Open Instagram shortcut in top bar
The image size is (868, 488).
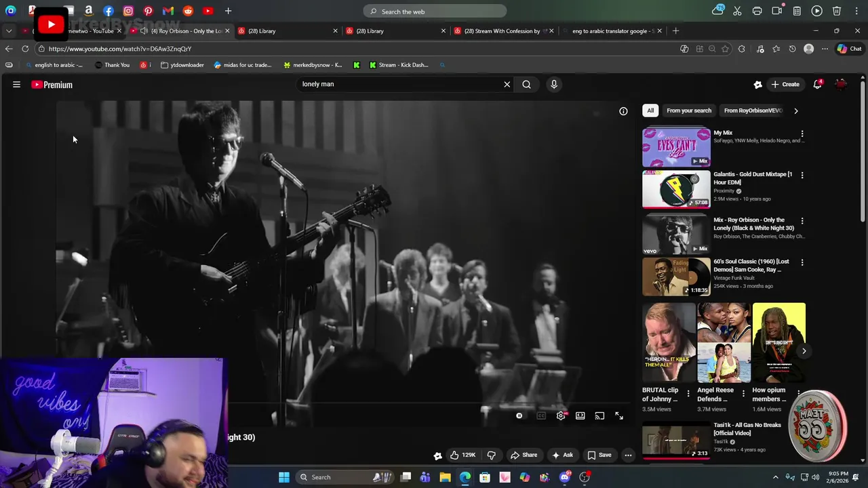coord(128,11)
